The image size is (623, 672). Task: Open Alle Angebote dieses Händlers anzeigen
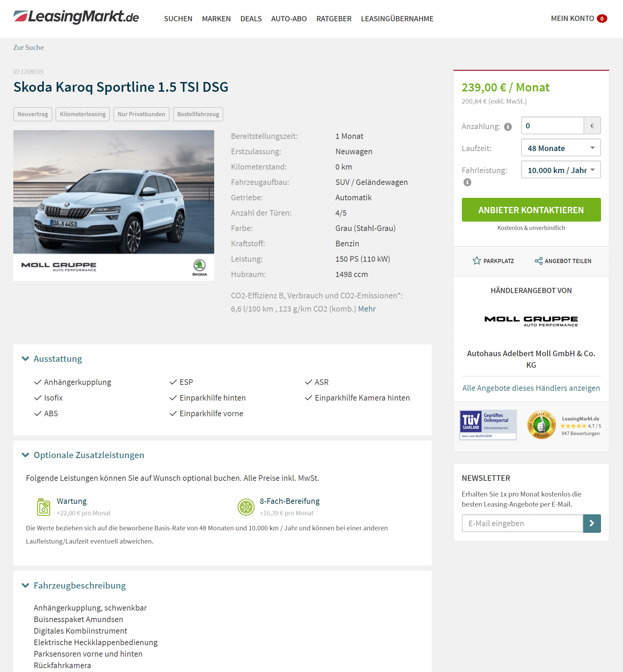(531, 388)
